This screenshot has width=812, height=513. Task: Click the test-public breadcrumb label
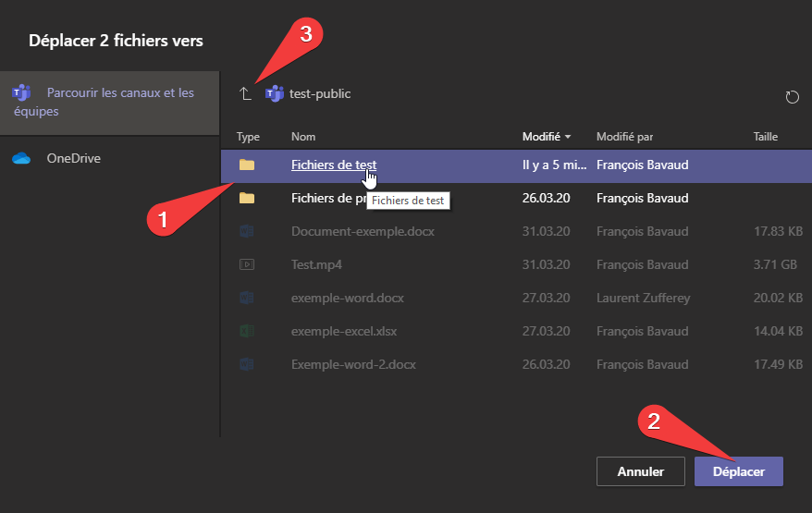click(320, 93)
